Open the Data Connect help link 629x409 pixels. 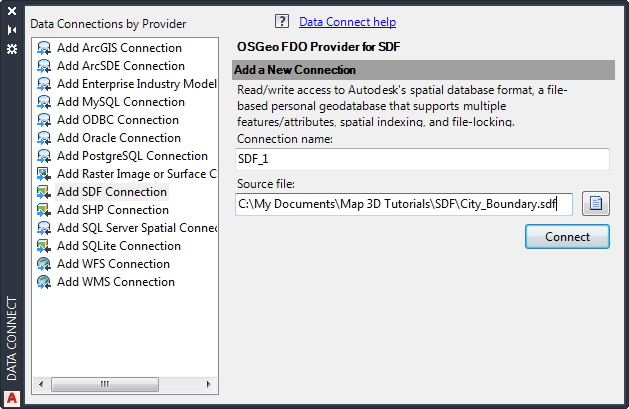(347, 21)
